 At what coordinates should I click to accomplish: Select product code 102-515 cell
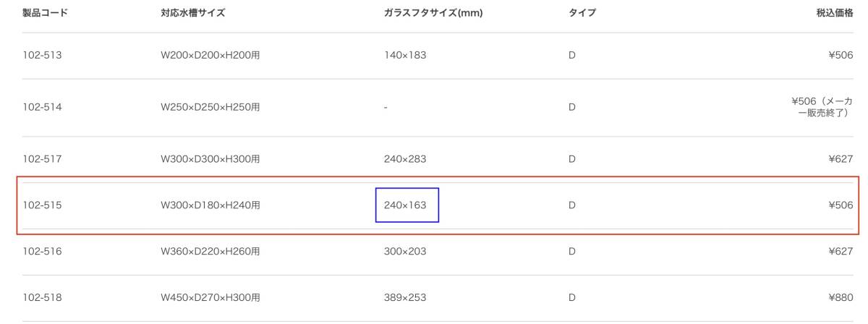click(x=42, y=205)
